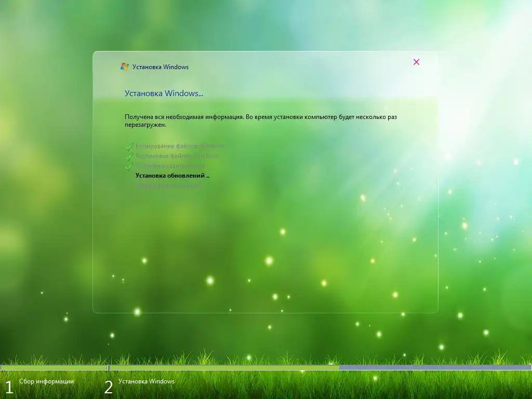
Task: Click the large number 2 at the bottom
Action: tap(108, 388)
